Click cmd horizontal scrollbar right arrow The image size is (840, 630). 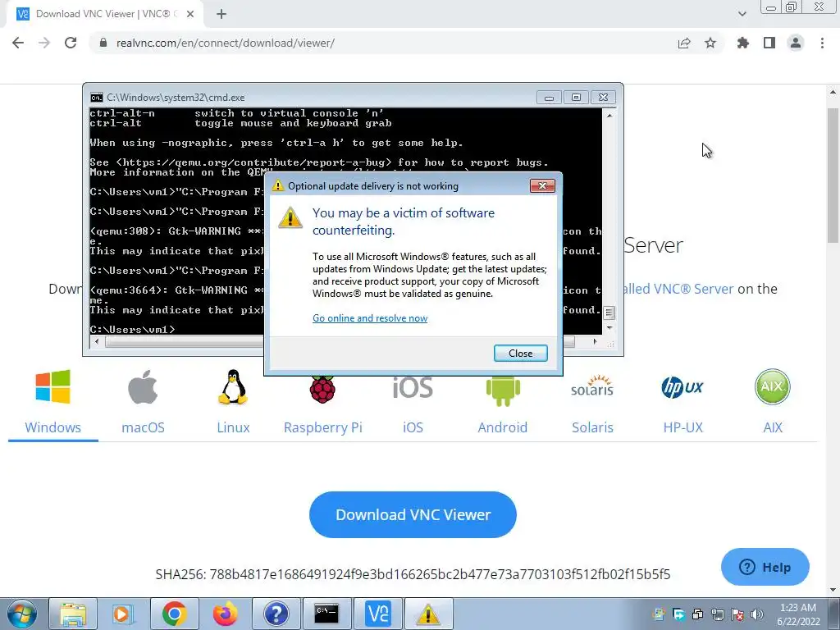(595, 341)
